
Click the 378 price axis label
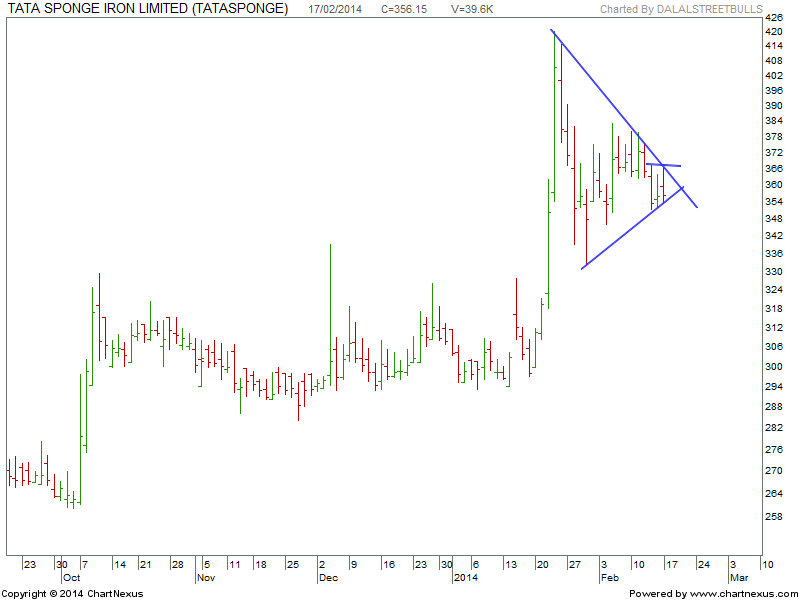coord(774,137)
